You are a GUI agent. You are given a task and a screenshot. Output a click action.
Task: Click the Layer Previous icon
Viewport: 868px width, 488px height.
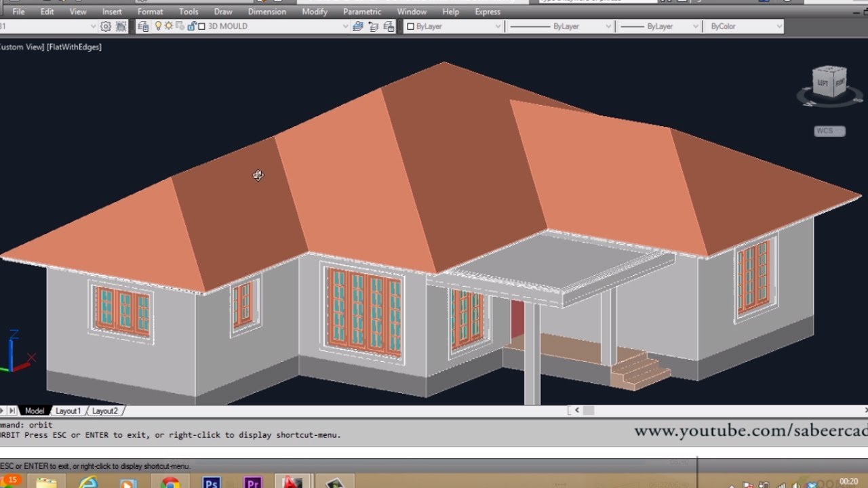[x=374, y=26]
